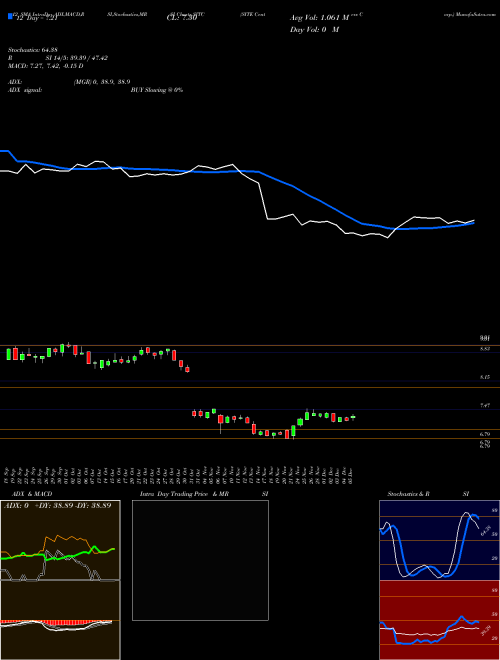Click the red RSI sub-chart panel
The image size is (500, 660).
coord(439,620)
